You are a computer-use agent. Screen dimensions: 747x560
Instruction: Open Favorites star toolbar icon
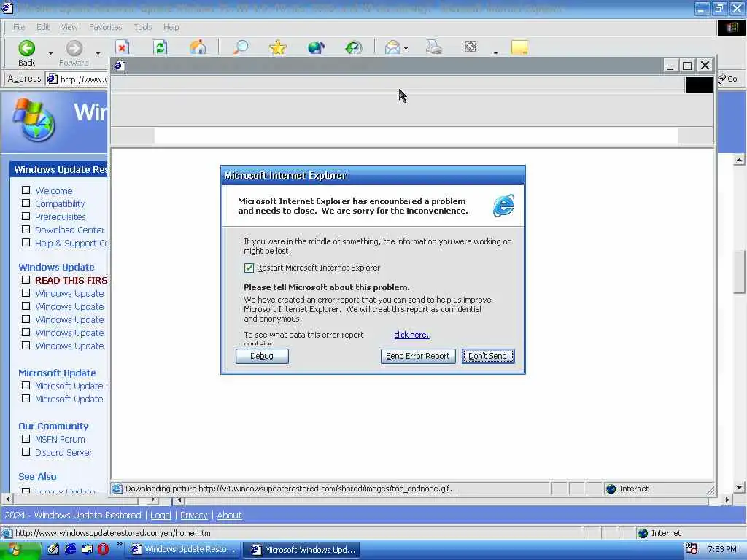click(x=278, y=47)
